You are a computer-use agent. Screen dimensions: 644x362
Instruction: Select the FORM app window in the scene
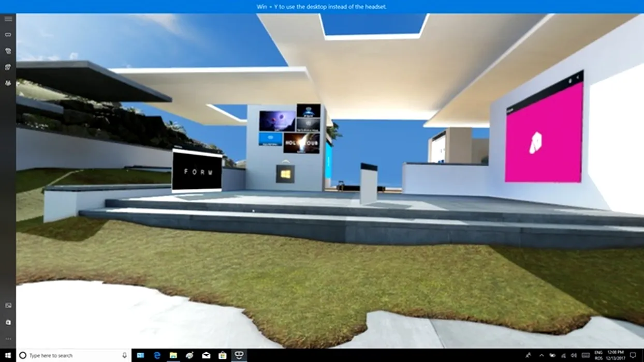point(197,172)
